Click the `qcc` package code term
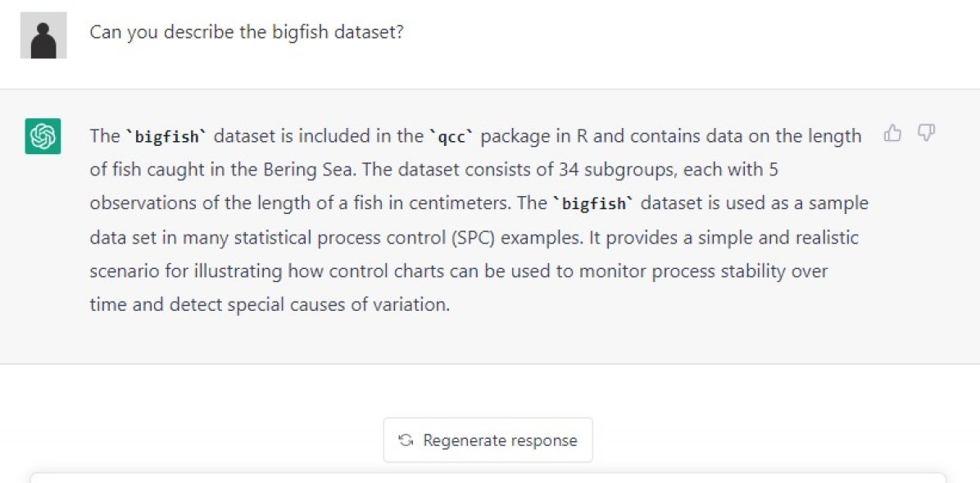This screenshot has width=980, height=483. click(451, 137)
